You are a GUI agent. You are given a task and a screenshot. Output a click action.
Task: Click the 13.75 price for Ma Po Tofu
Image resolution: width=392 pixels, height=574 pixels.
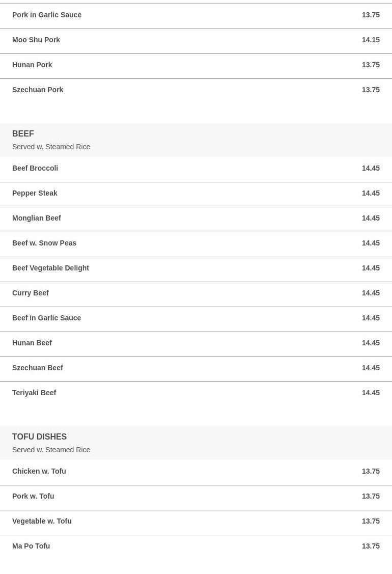(x=371, y=546)
